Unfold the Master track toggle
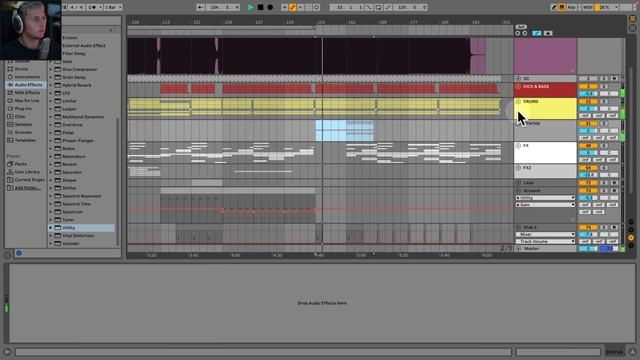Screen dimensions: 640x360 click(518, 248)
